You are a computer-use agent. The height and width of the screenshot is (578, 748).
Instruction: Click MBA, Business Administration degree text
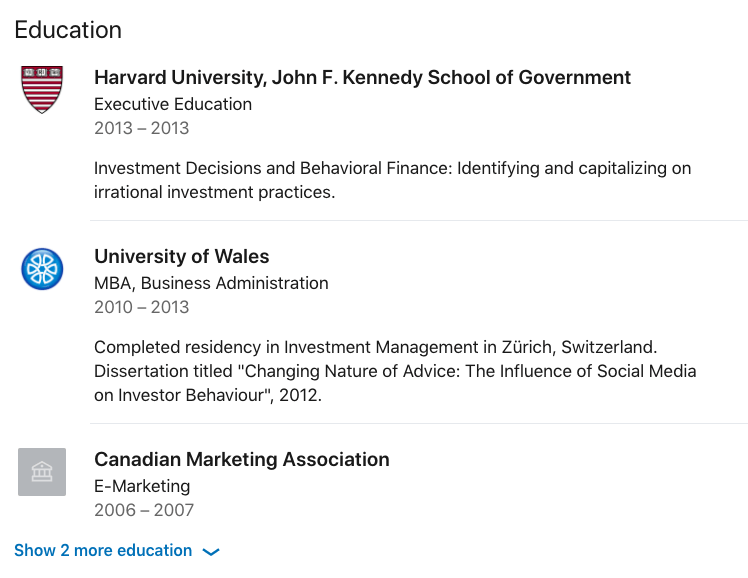[x=211, y=283]
